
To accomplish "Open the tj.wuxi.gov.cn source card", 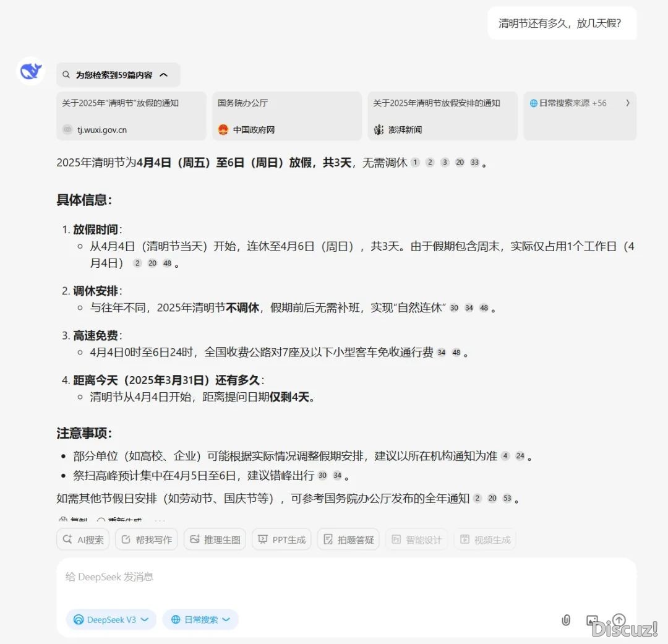I will click(x=131, y=116).
